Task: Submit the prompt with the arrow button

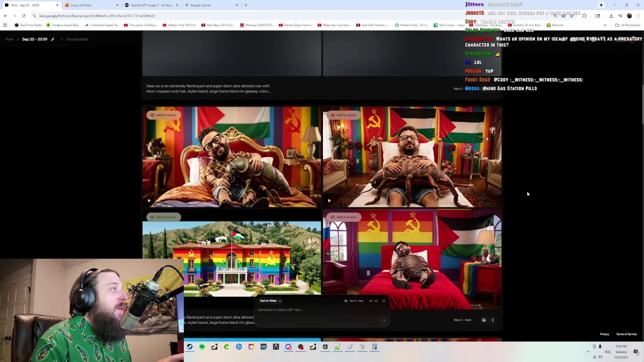Action: pos(383,320)
